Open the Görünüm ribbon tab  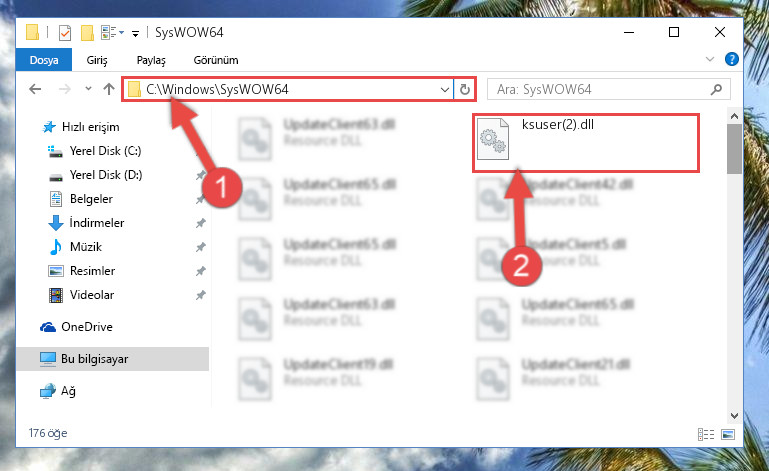[216, 60]
